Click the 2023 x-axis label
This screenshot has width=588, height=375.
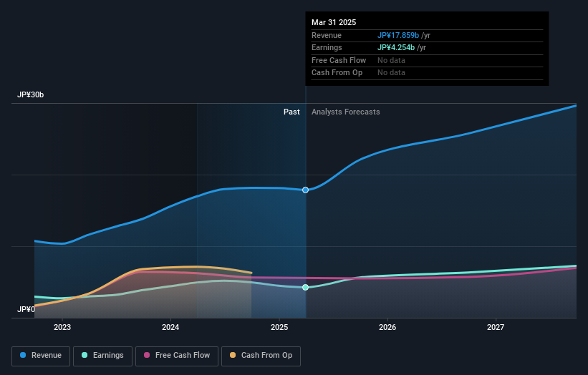tap(62, 328)
